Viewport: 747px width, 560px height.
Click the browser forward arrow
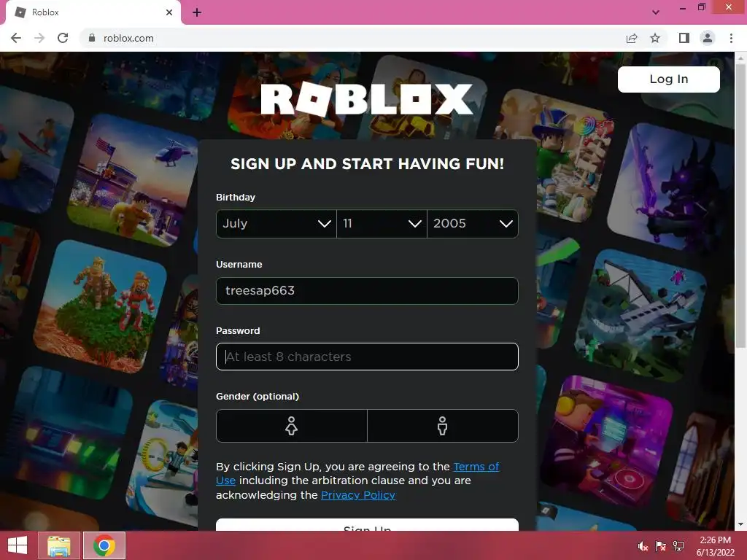39,38
